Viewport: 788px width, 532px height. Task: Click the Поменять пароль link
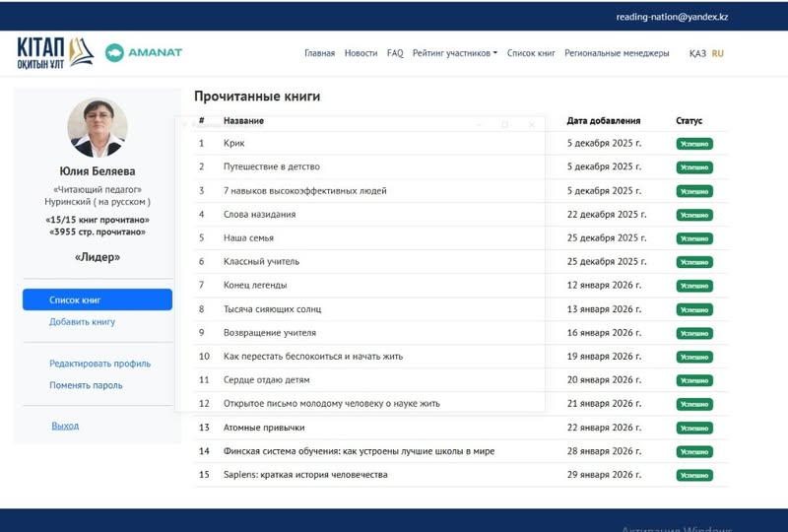click(86, 385)
